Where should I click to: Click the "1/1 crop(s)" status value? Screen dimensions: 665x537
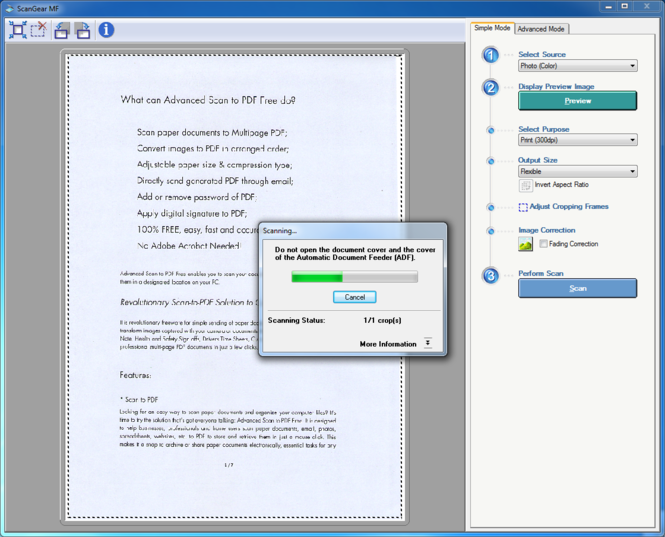(382, 320)
